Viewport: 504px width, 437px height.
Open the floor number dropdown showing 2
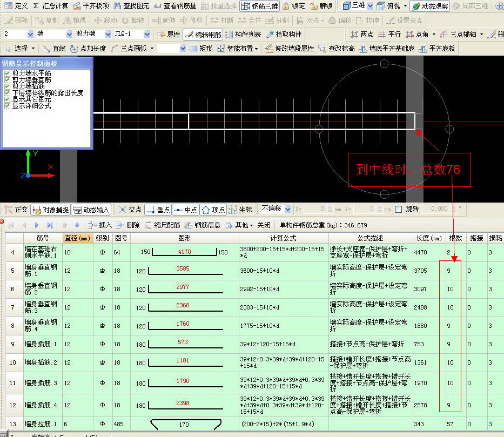[30, 33]
